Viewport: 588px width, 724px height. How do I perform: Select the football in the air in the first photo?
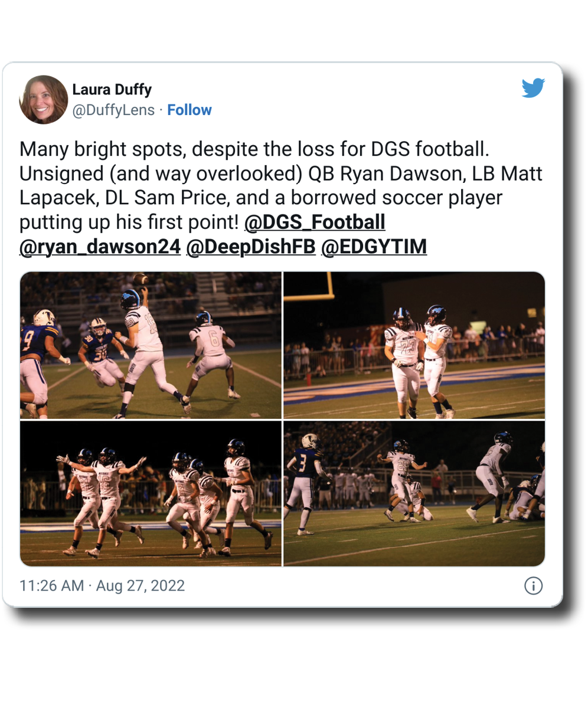click(141, 279)
